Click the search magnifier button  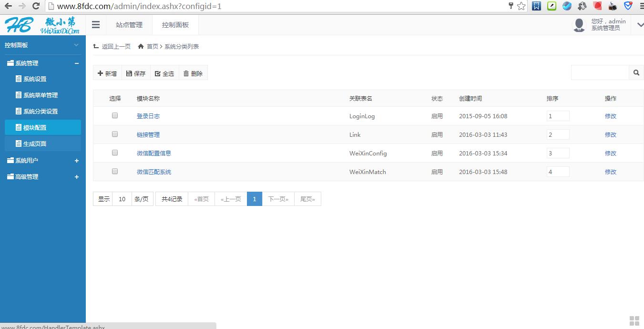[x=636, y=72]
